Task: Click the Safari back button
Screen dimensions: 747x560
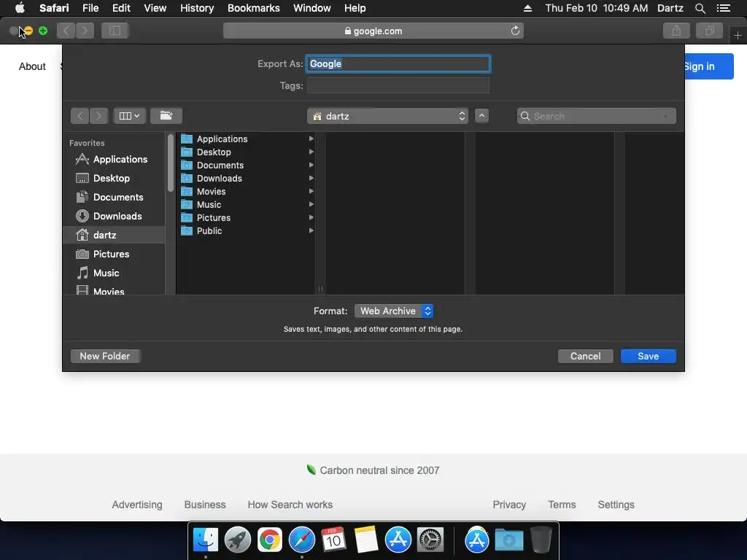Action: [x=66, y=31]
